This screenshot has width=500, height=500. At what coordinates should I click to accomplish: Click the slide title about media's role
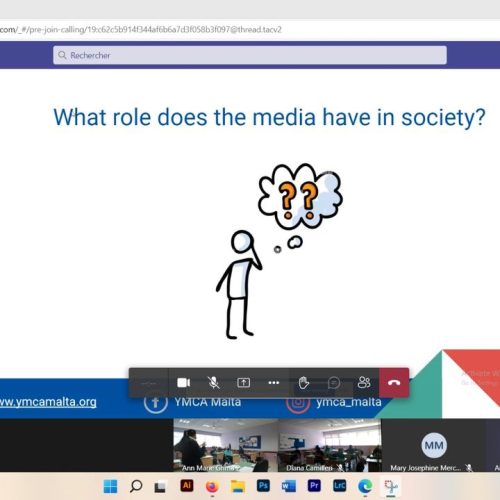point(269,117)
